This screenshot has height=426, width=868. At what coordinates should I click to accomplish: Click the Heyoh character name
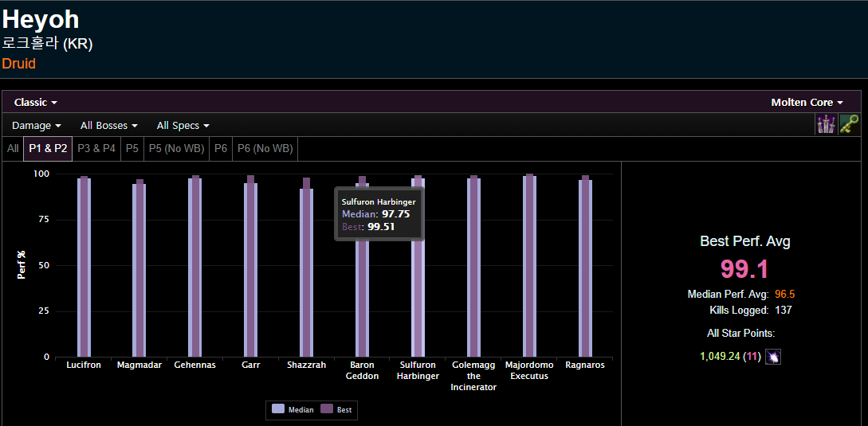click(x=41, y=20)
